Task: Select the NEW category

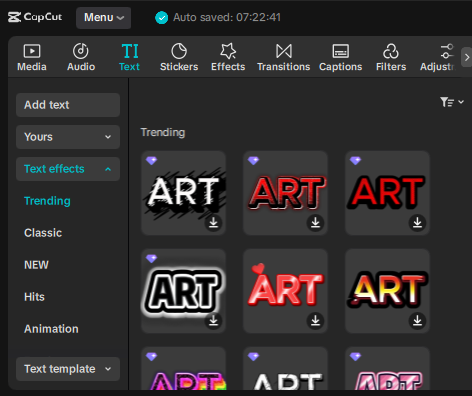Action: (x=36, y=265)
